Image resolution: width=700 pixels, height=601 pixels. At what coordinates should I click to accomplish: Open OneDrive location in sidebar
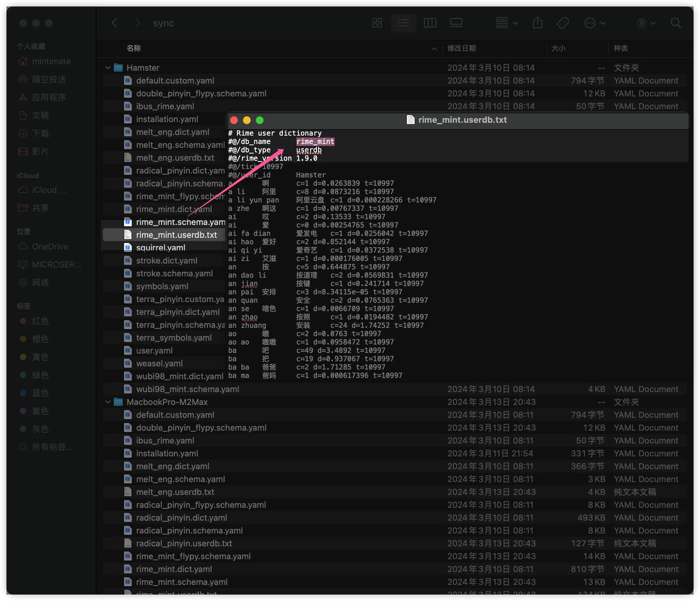(x=50, y=246)
